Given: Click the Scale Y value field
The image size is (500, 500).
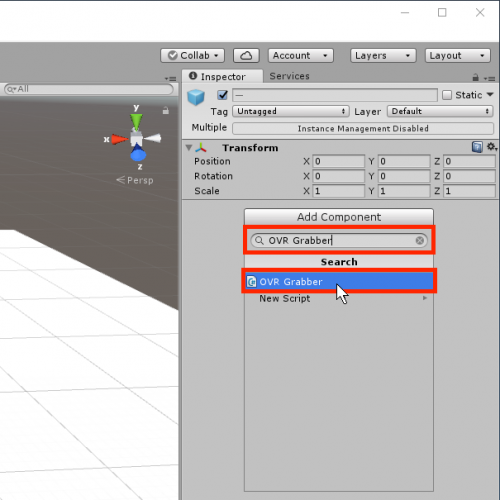Looking at the screenshot, I should 404,191.
